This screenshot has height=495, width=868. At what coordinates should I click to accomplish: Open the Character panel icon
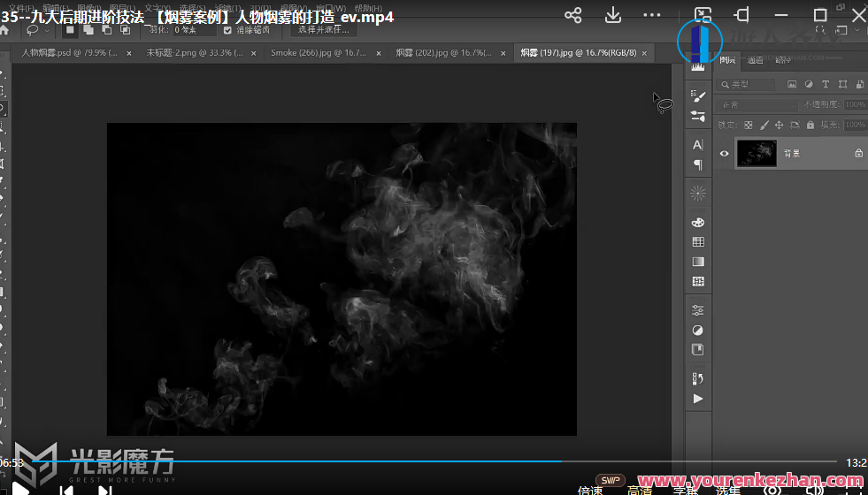point(698,145)
